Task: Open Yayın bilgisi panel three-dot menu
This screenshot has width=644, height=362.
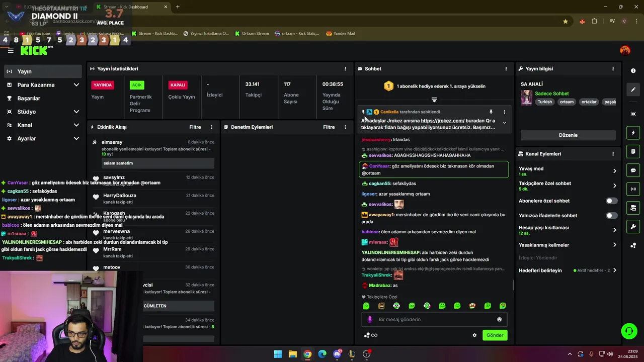Action: (x=613, y=69)
